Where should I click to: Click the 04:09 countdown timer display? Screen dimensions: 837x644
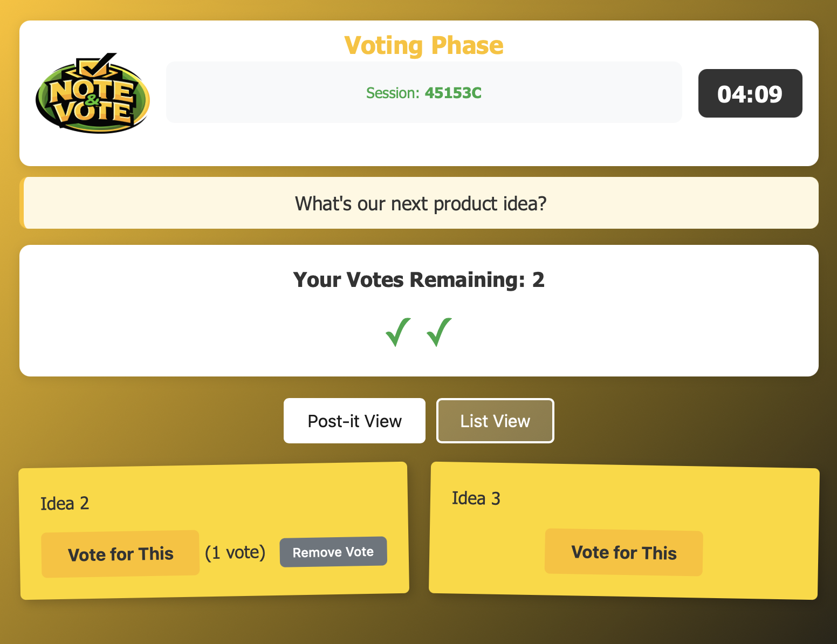coord(750,93)
